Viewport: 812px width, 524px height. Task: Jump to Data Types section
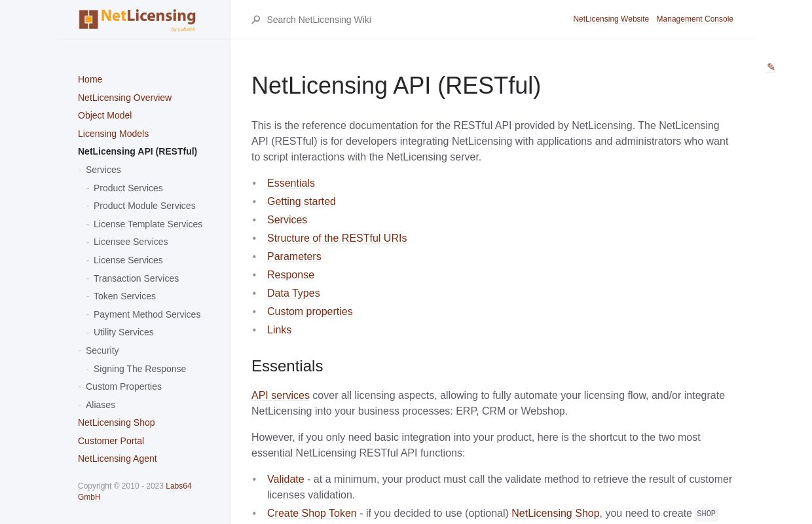coord(293,293)
